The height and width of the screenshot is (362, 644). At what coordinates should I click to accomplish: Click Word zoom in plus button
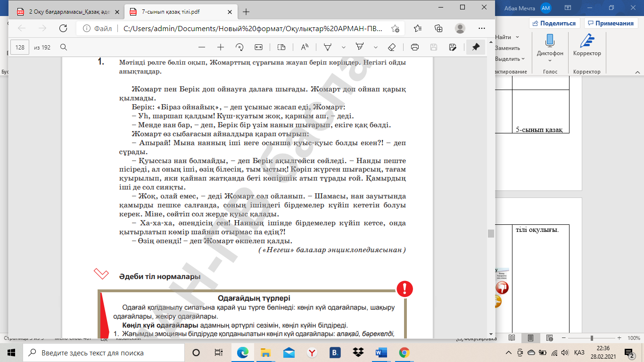click(x=620, y=338)
